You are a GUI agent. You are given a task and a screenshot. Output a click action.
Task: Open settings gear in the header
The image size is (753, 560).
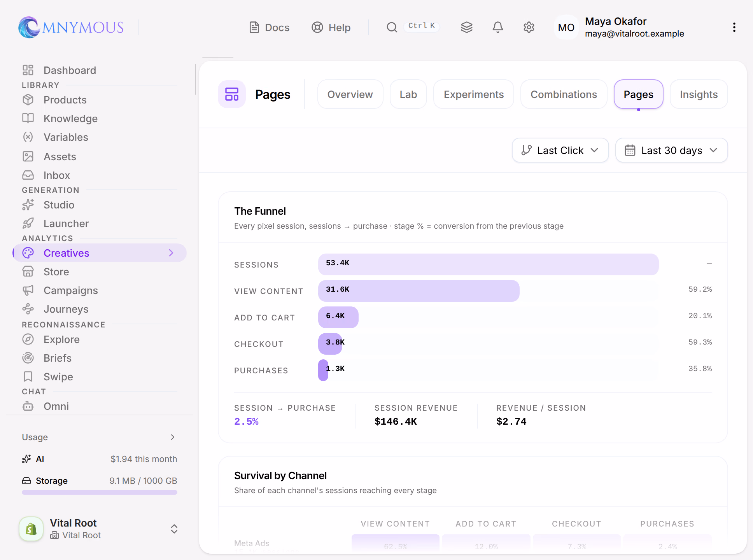(529, 27)
